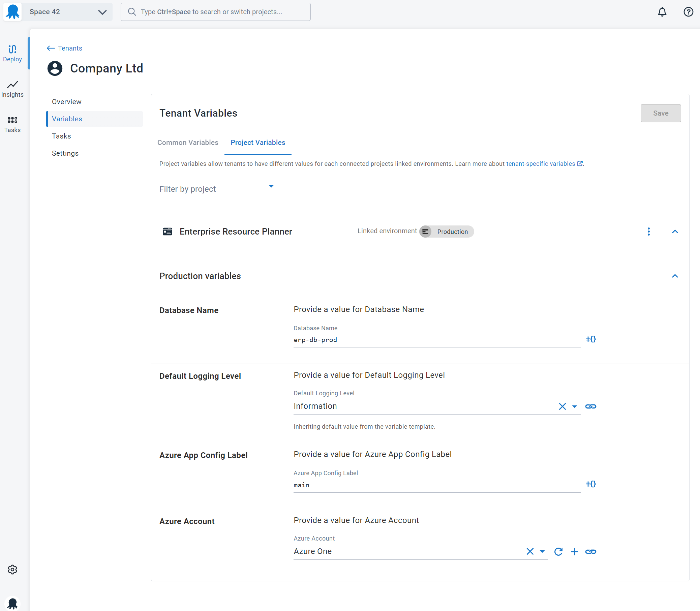This screenshot has width=700, height=611.
Task: Switch to the Common Variables tab
Action: tap(187, 143)
